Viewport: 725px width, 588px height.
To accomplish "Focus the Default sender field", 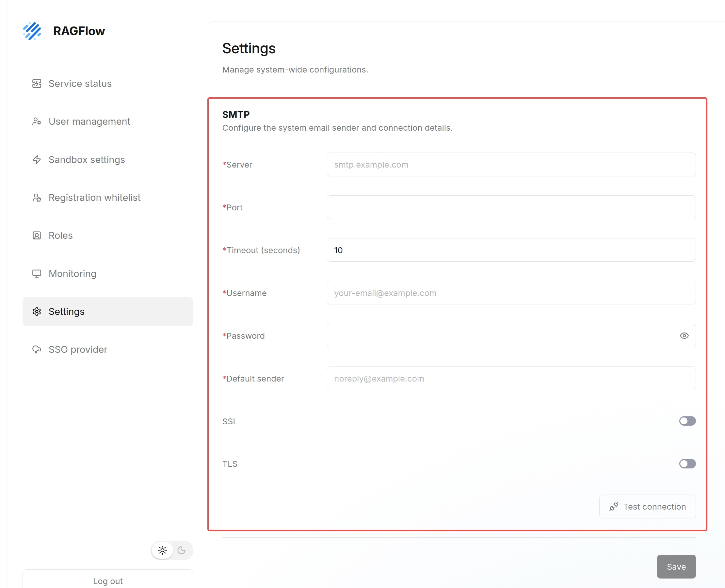I will click(511, 378).
